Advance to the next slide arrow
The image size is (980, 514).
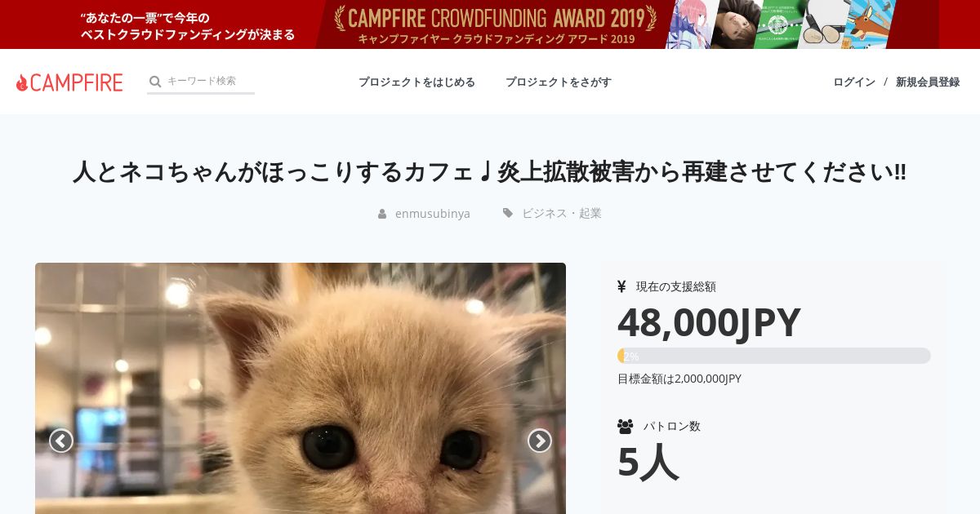539,441
